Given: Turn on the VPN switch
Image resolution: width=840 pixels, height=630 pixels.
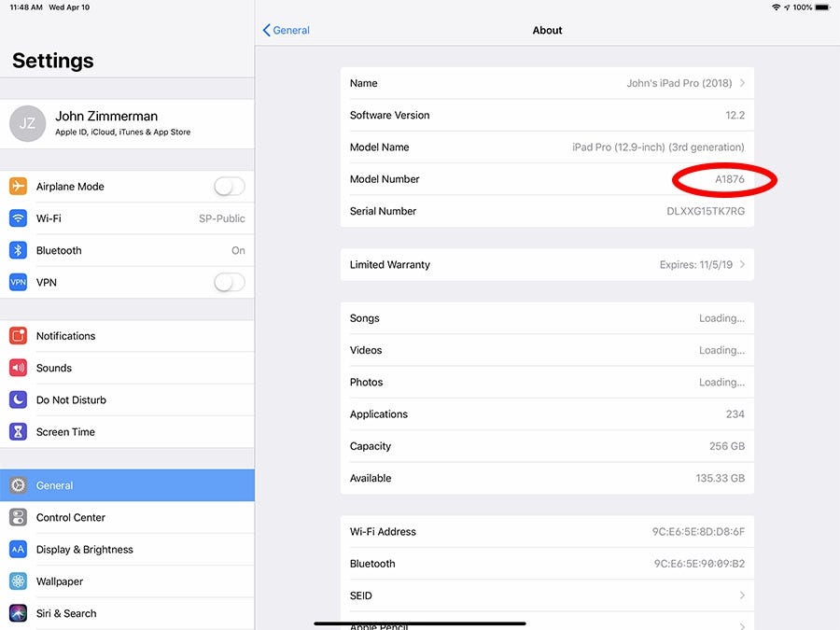Looking at the screenshot, I should (x=230, y=282).
